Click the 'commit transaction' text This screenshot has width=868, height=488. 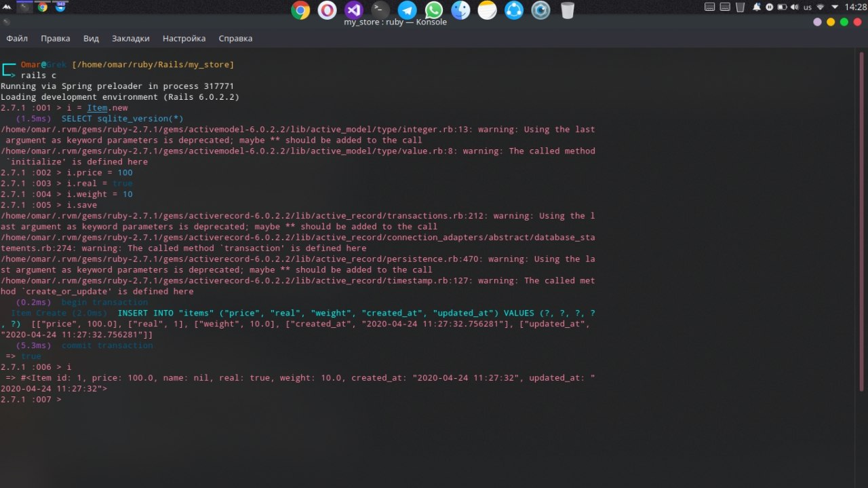107,345
